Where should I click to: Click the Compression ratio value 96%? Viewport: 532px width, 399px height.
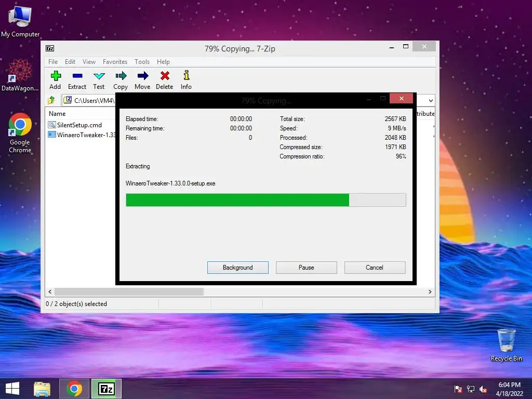click(x=401, y=156)
